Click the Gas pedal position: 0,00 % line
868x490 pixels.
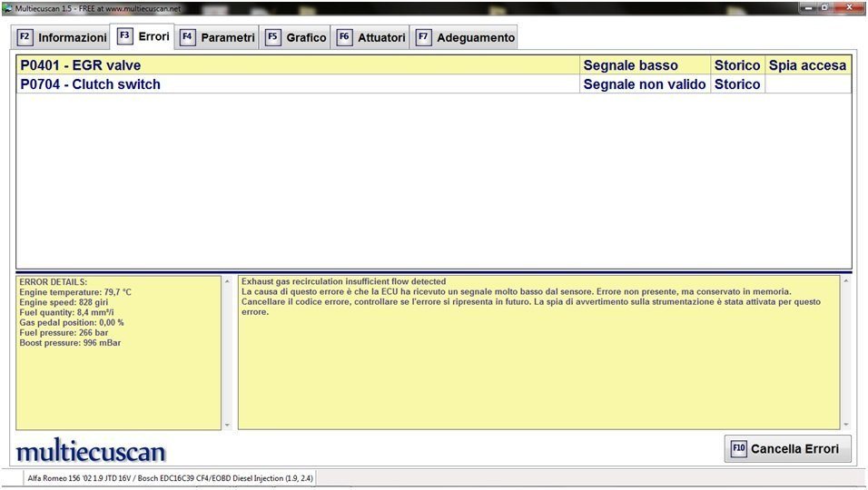(72, 322)
